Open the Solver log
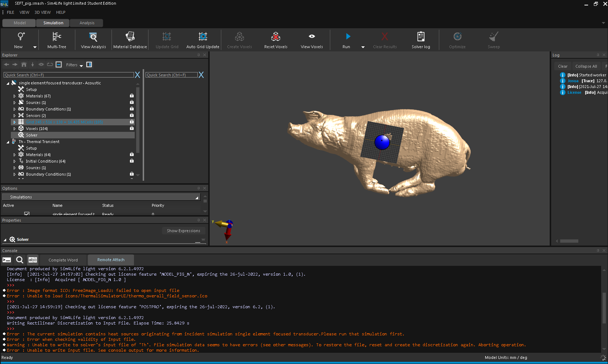Image resolution: width=608 pixels, height=364 pixels. point(421,40)
